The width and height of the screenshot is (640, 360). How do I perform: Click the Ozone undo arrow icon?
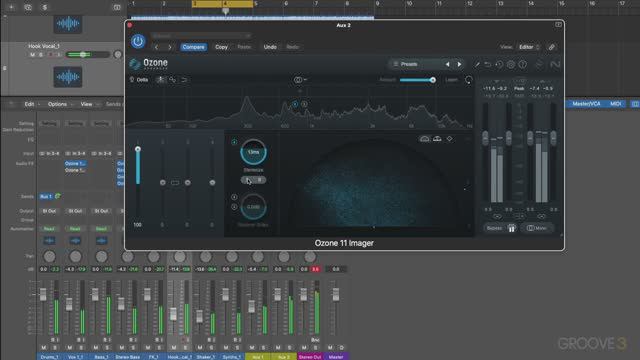(x=488, y=64)
